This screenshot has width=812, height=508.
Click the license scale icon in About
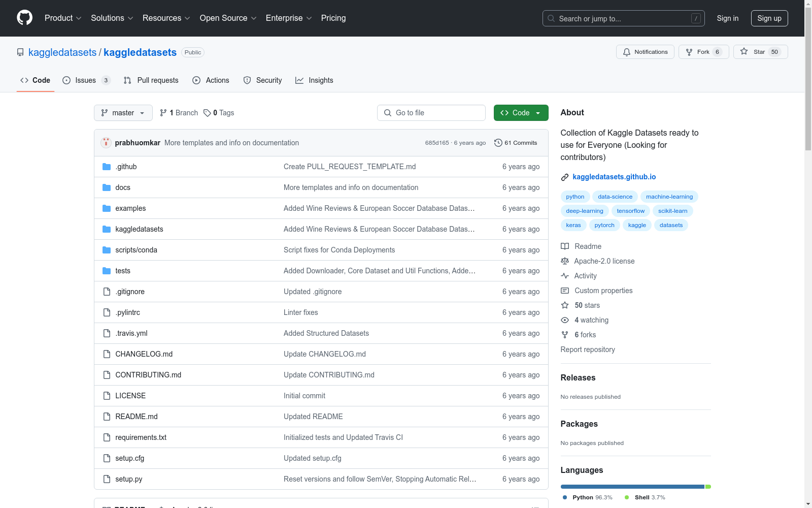565,261
